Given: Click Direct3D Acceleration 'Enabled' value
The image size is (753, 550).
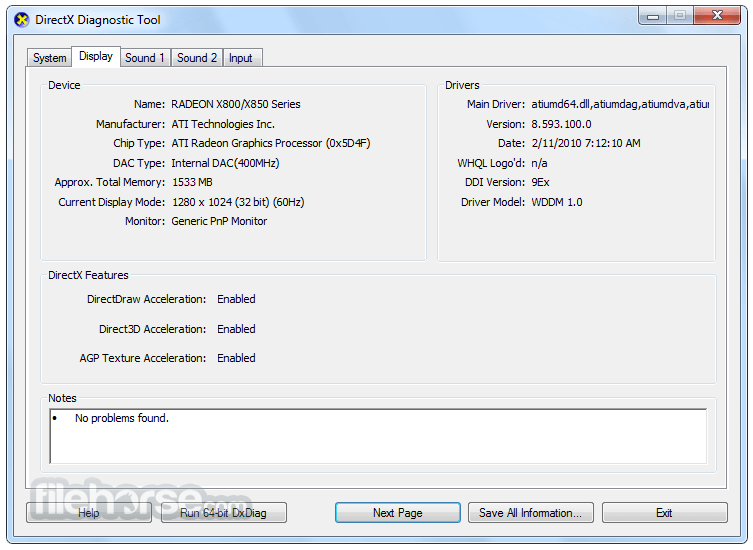Looking at the screenshot, I should coord(236,329).
